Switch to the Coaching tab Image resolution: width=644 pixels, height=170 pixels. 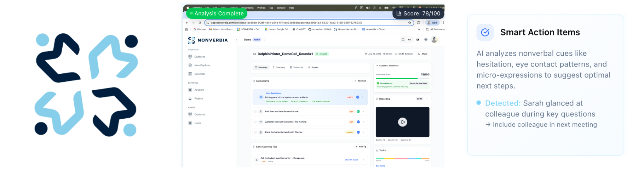point(278,67)
